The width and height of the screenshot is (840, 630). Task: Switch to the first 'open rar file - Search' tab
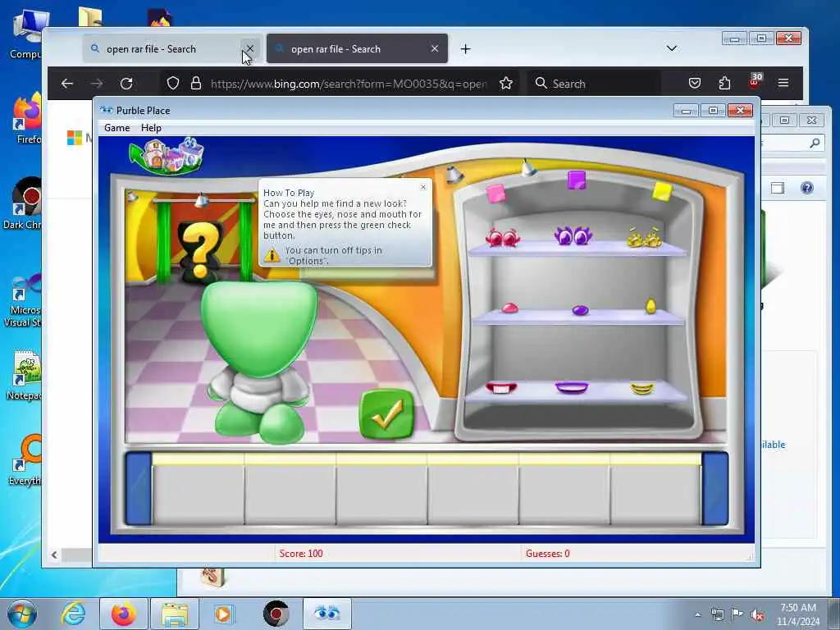click(x=172, y=48)
